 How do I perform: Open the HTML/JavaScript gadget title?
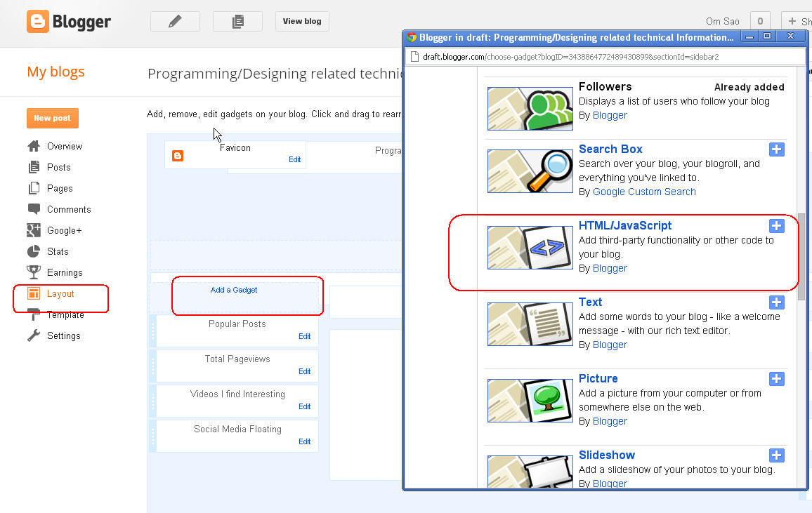[625, 225]
